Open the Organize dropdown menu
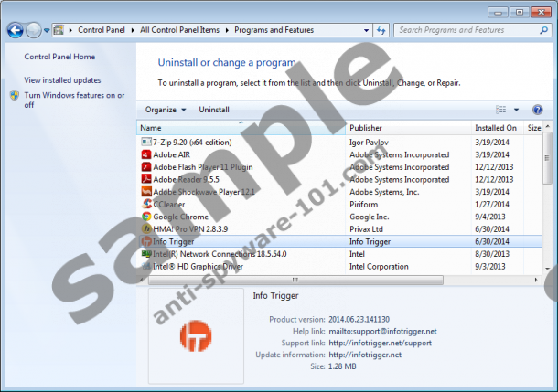This screenshot has height=392, width=558. [165, 110]
